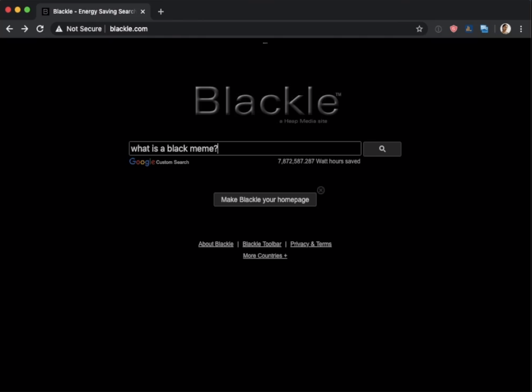Open a new browser tab
The image size is (532, 392).
[x=160, y=11]
